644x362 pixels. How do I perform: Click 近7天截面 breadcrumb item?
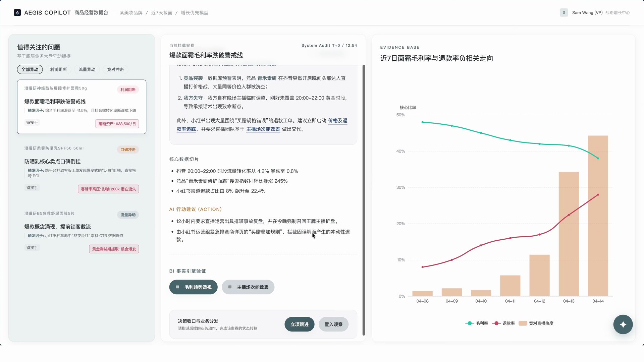tap(162, 13)
